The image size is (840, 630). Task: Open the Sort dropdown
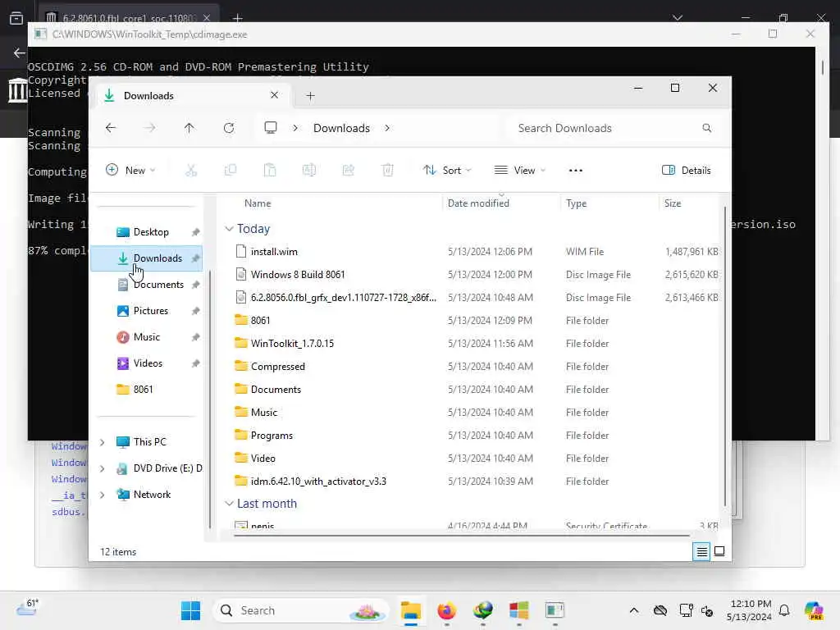(x=447, y=171)
